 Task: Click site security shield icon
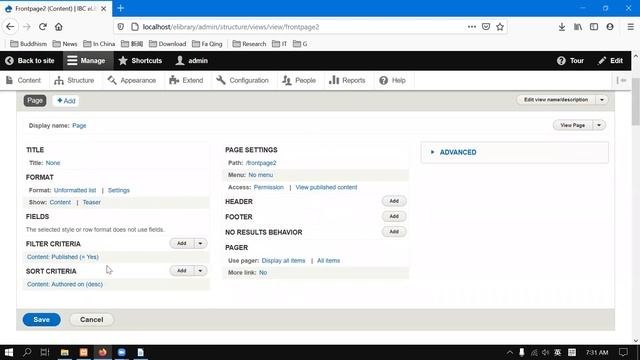121,27
